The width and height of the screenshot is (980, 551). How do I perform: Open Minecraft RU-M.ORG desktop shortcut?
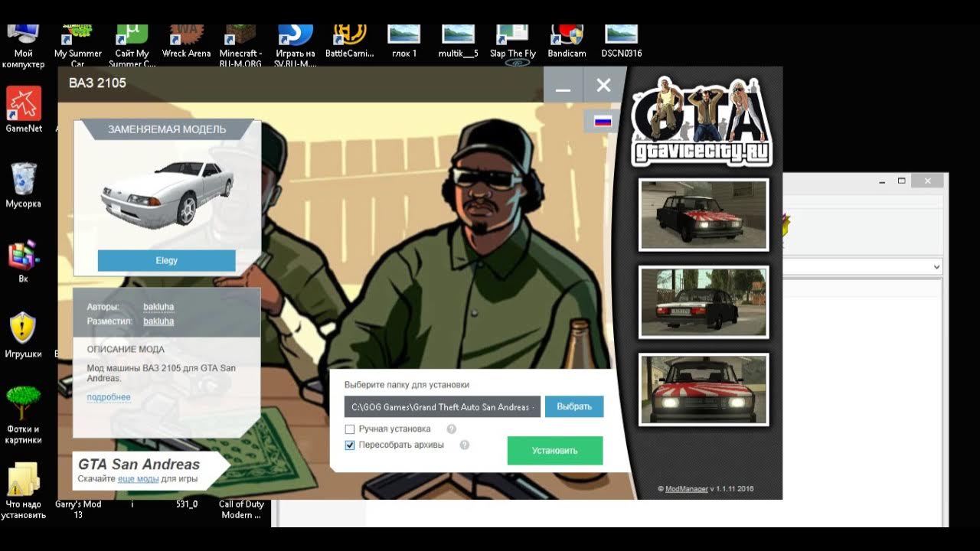(x=240, y=46)
